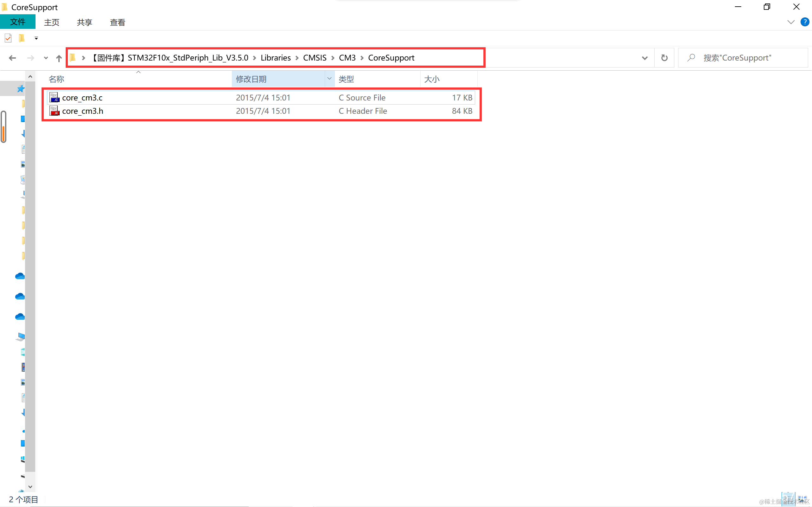Viewport: 812px width, 507px height.
Task: Switch to the 查看 ribbon tab
Action: pos(117,22)
